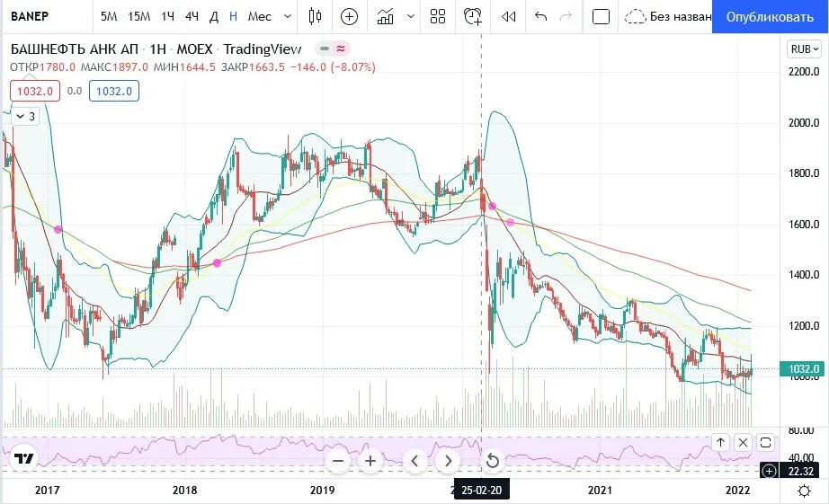Click the Опубликовать publish button
Viewport: 829px width, 504px height.
[x=770, y=17]
